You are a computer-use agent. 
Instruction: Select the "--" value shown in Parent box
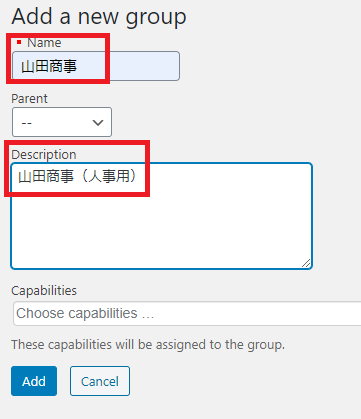27,123
